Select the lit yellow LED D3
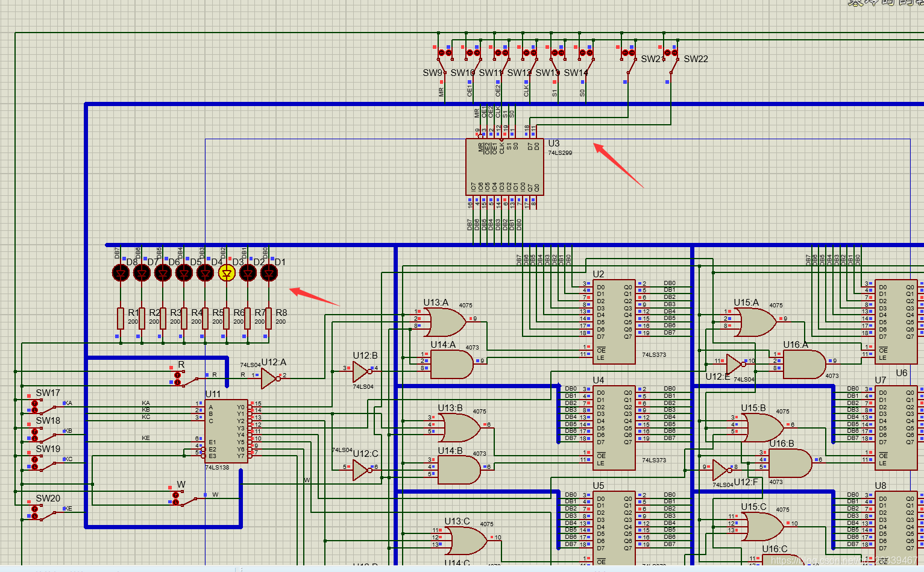The height and width of the screenshot is (572, 924). click(x=227, y=273)
